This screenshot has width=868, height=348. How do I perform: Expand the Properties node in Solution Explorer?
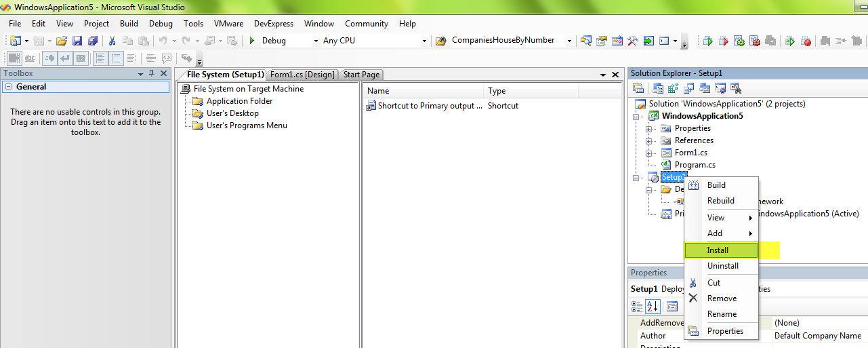[x=649, y=128]
